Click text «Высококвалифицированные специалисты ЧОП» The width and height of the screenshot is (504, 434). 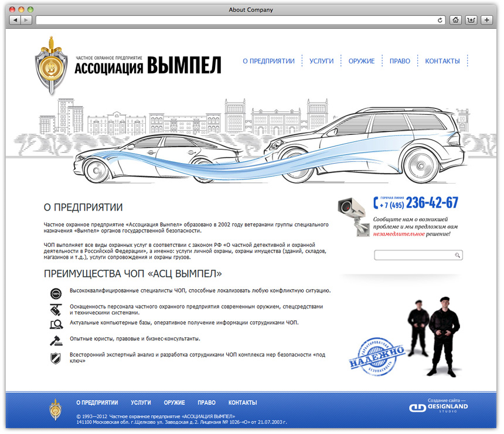point(128,290)
